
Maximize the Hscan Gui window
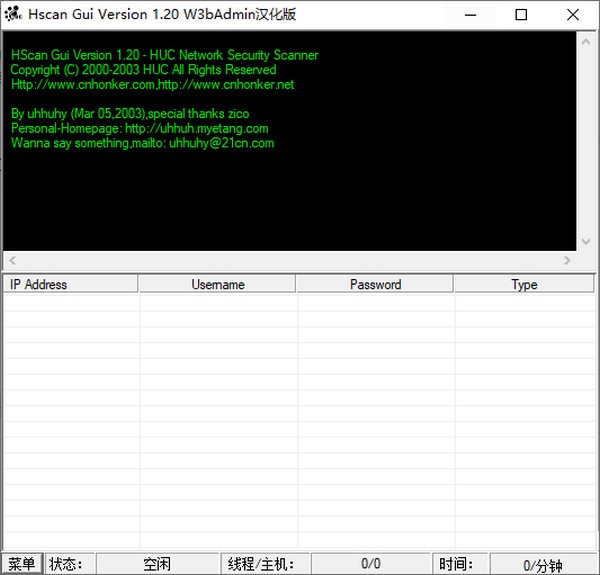[521, 15]
